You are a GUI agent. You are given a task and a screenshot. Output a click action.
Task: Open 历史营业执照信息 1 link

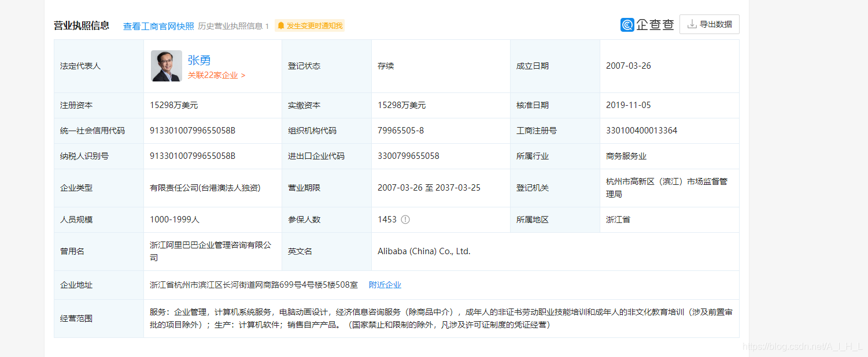[234, 26]
